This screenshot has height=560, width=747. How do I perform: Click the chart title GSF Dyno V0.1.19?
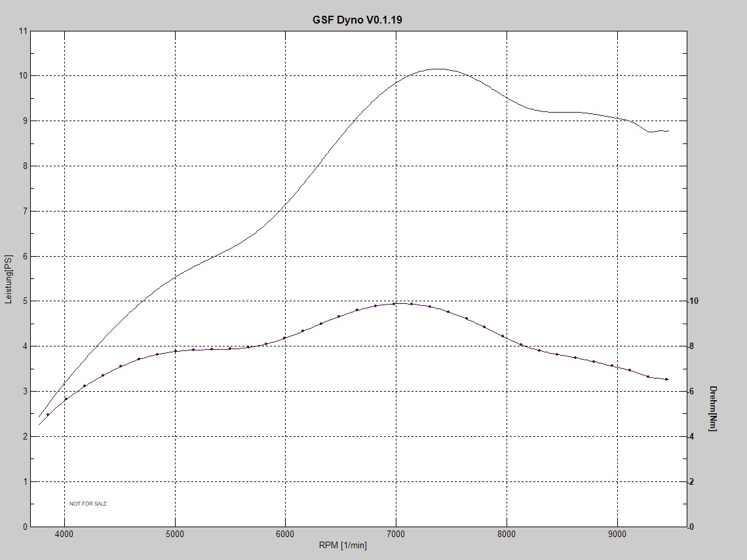click(x=357, y=20)
